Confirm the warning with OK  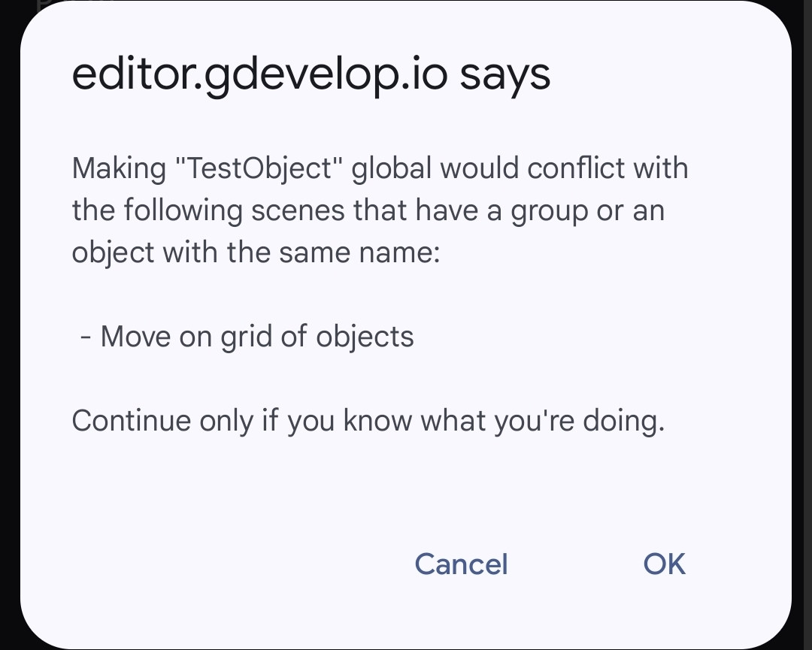pyautogui.click(x=664, y=564)
